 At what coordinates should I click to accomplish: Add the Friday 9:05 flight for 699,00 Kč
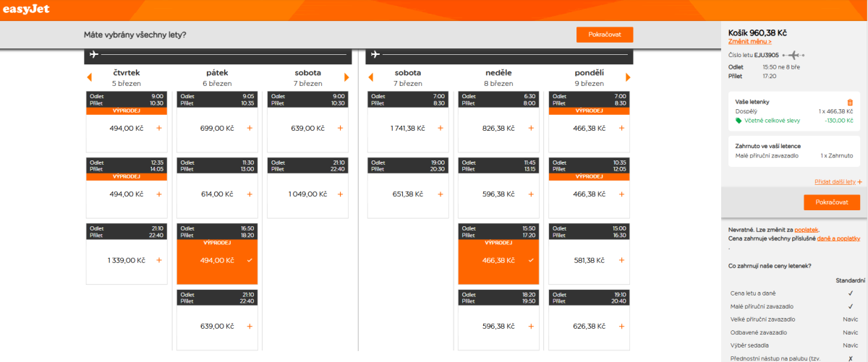[x=249, y=128]
